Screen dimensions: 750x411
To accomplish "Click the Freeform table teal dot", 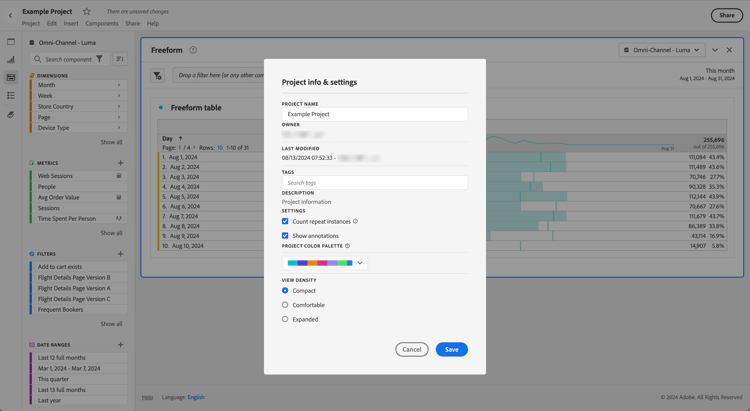I will pyautogui.click(x=161, y=108).
